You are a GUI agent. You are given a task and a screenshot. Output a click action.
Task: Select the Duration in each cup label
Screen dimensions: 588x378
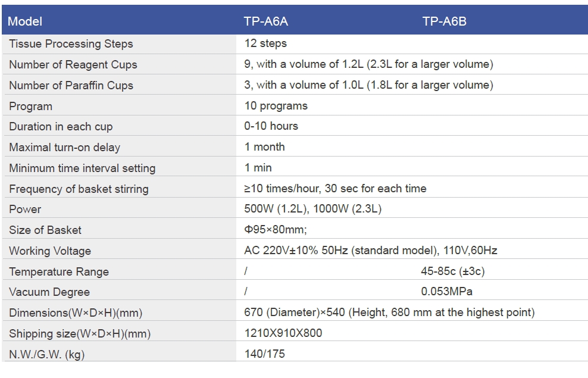61,127
